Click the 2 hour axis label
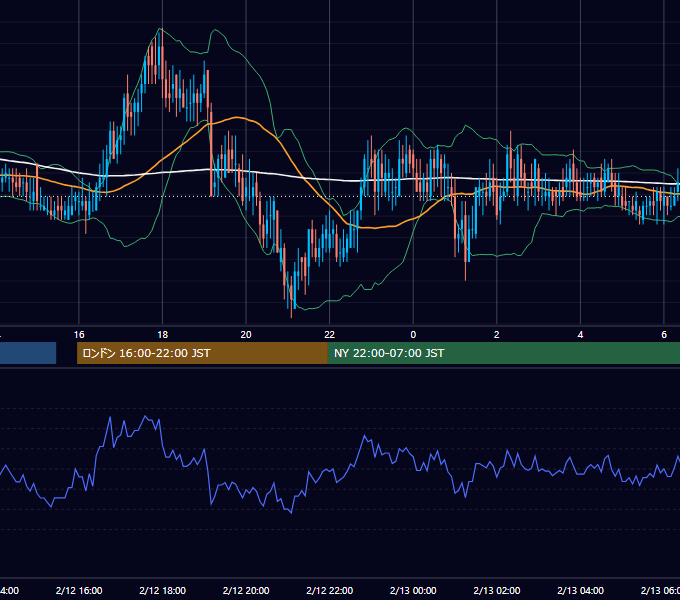This screenshot has width=680, height=600. tap(497, 335)
